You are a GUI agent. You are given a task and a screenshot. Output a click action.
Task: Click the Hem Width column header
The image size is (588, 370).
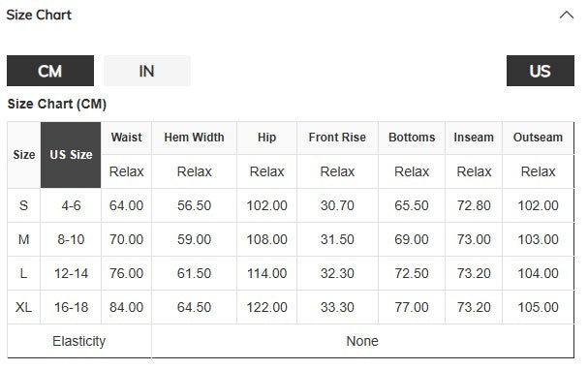coord(195,138)
